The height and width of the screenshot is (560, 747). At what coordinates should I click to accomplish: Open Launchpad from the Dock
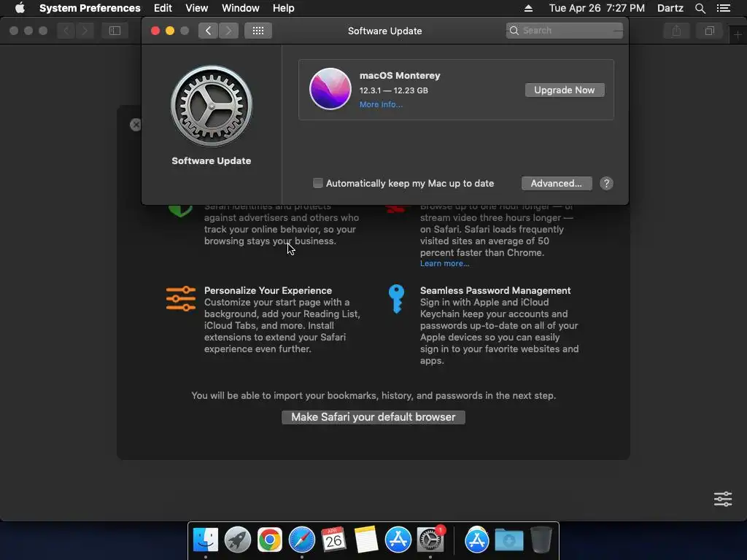point(237,540)
